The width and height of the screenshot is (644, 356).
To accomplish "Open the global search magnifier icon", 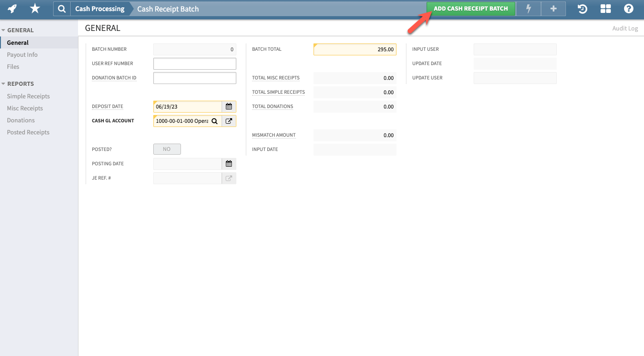I will point(61,8).
